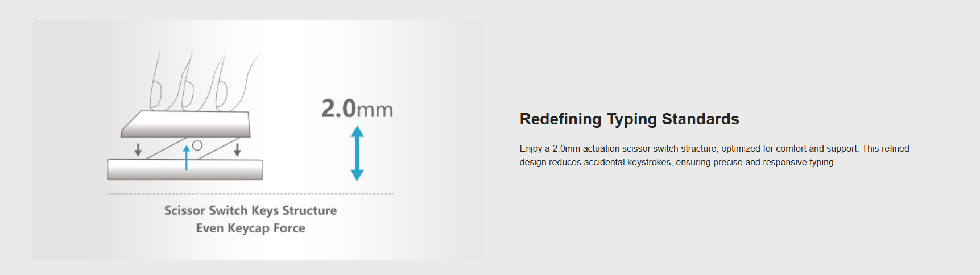Click the upper keycap slab illustration
This screenshot has height=275, width=980.
coord(186,124)
